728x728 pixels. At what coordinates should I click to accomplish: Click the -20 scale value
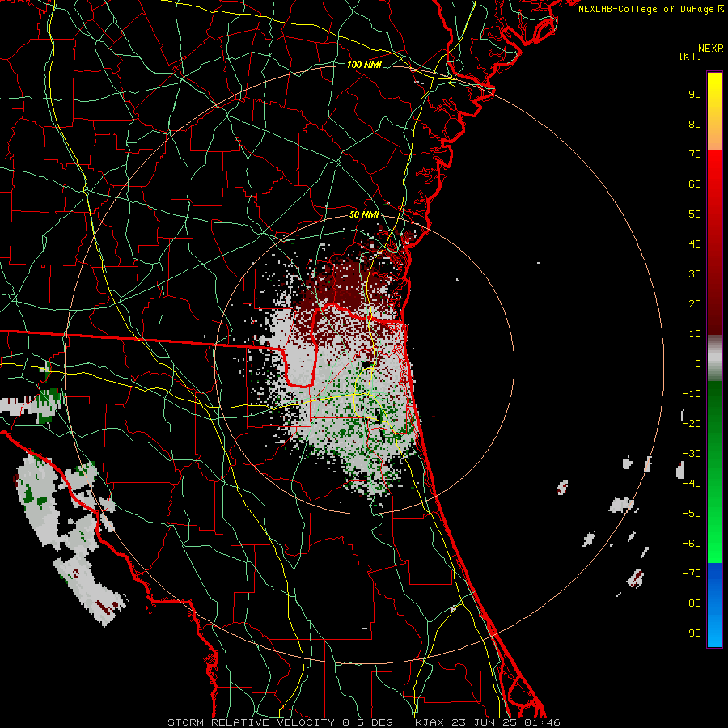tap(692, 423)
